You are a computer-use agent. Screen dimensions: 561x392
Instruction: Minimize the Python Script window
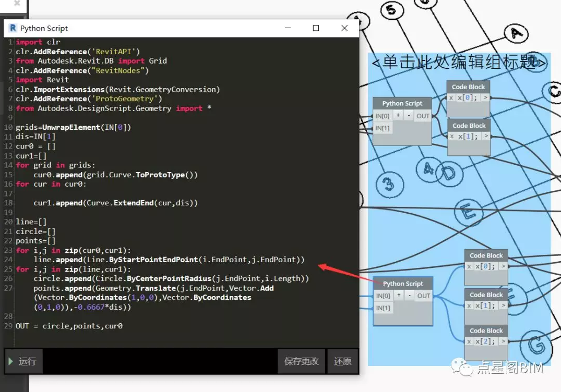[288, 28]
